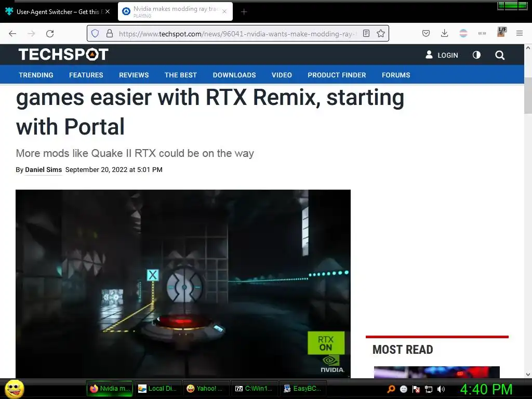Close the Nvidia article tab
532x399 pixels.
point(224,11)
